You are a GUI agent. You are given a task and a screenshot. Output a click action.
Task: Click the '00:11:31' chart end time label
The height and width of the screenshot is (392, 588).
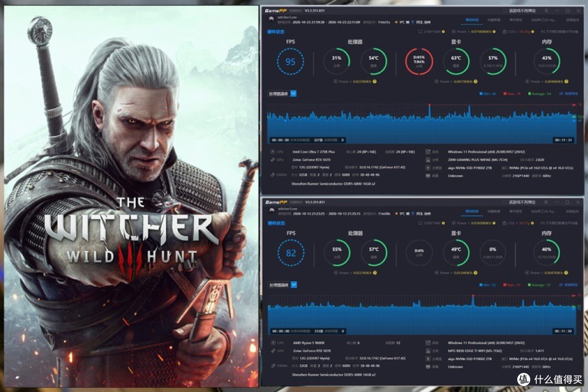[x=563, y=140]
